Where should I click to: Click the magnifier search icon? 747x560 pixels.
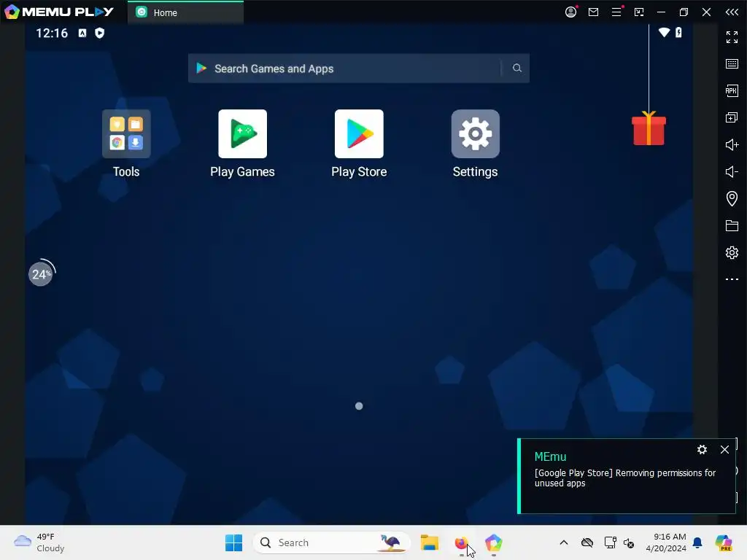517,68
